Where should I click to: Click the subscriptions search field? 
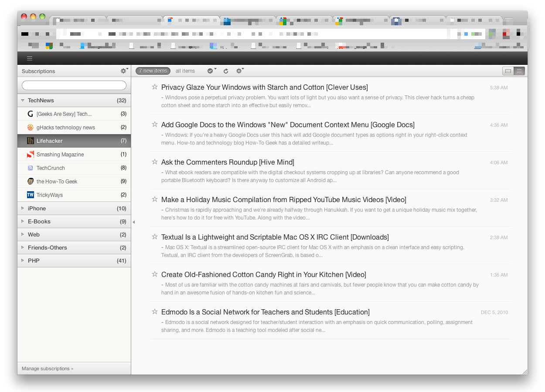(x=74, y=85)
